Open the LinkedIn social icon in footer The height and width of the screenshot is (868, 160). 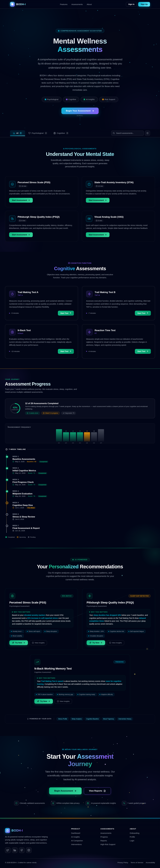tap(15, 850)
